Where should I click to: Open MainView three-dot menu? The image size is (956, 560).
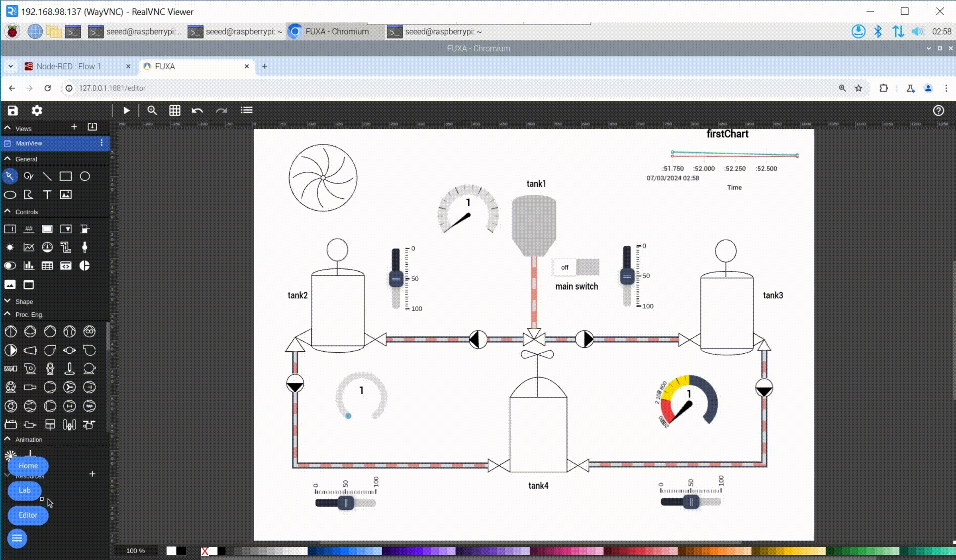click(x=102, y=143)
